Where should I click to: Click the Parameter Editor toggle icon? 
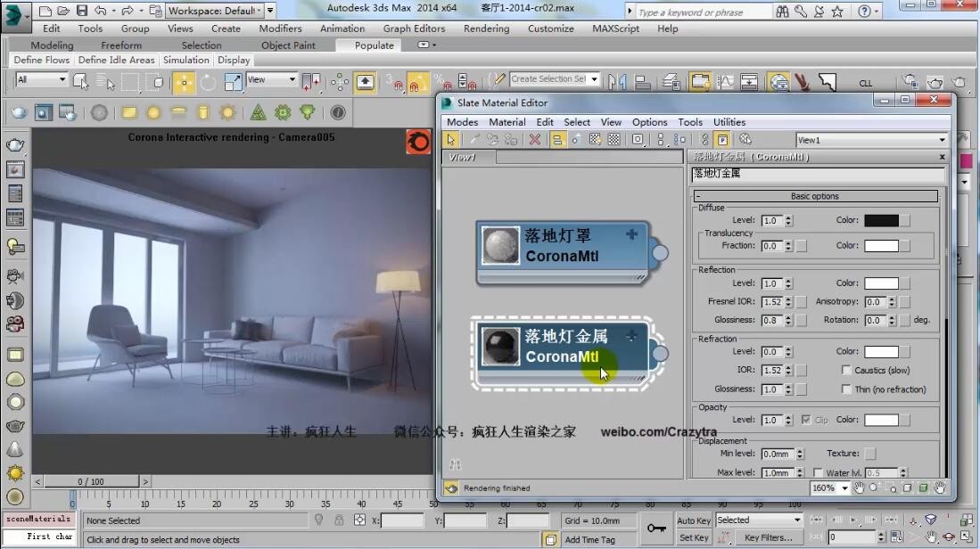click(722, 139)
